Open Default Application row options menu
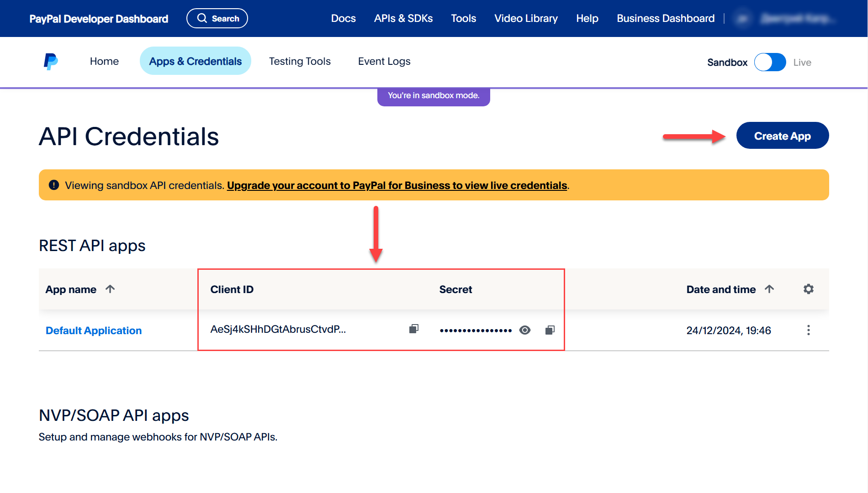The height and width of the screenshot is (493, 868). (x=809, y=330)
